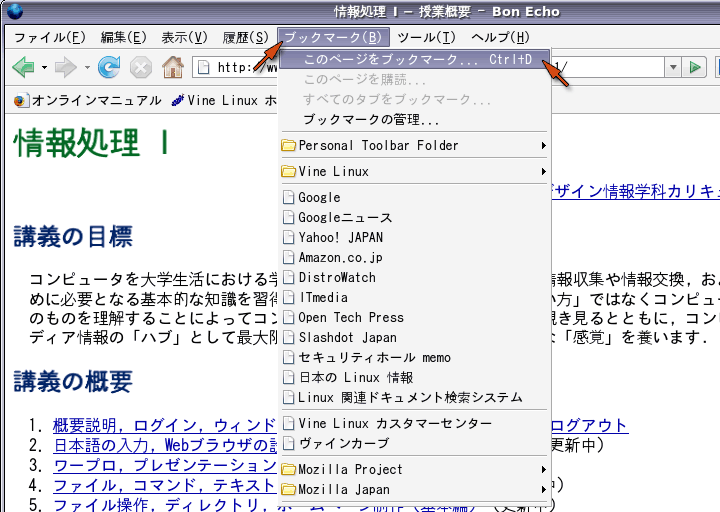Image resolution: width=720 pixels, height=512 pixels.
Task: Reload the page with the refresh icon
Action: coord(109,68)
